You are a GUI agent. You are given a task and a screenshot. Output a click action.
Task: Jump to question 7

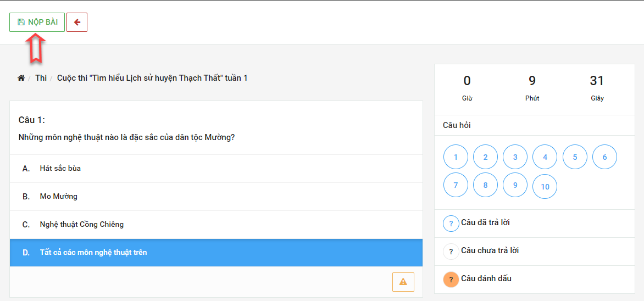click(x=456, y=186)
